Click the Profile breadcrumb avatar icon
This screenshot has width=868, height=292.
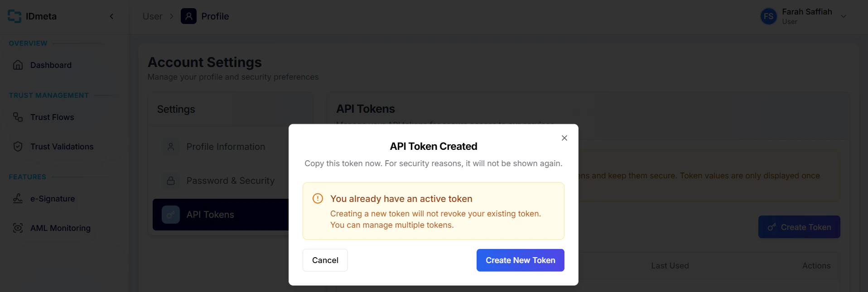[188, 16]
